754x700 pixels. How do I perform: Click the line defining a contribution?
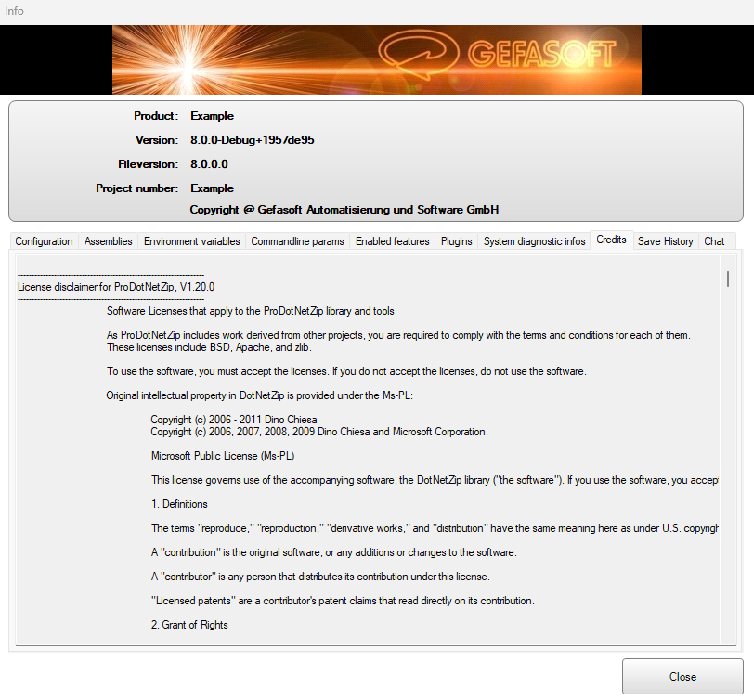coord(333,552)
